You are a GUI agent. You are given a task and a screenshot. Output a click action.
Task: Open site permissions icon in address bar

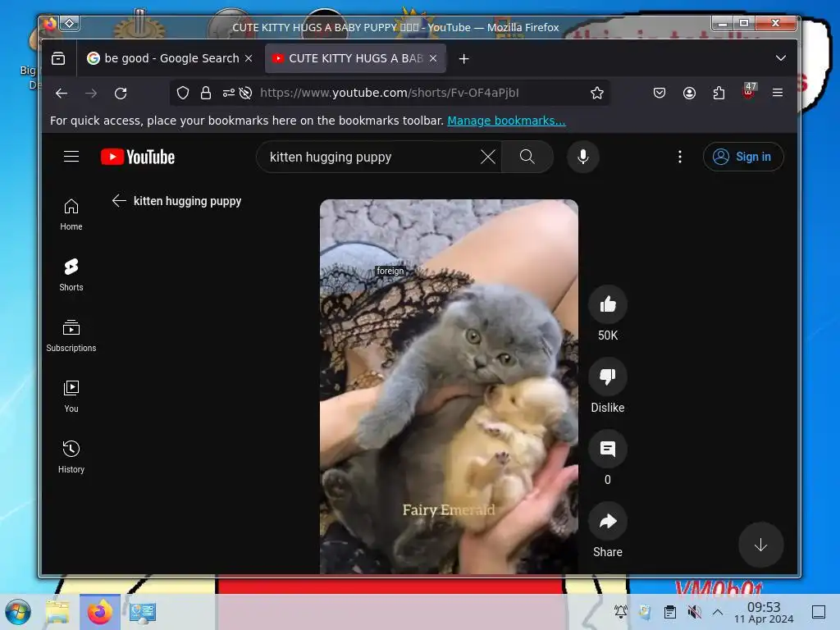(229, 93)
